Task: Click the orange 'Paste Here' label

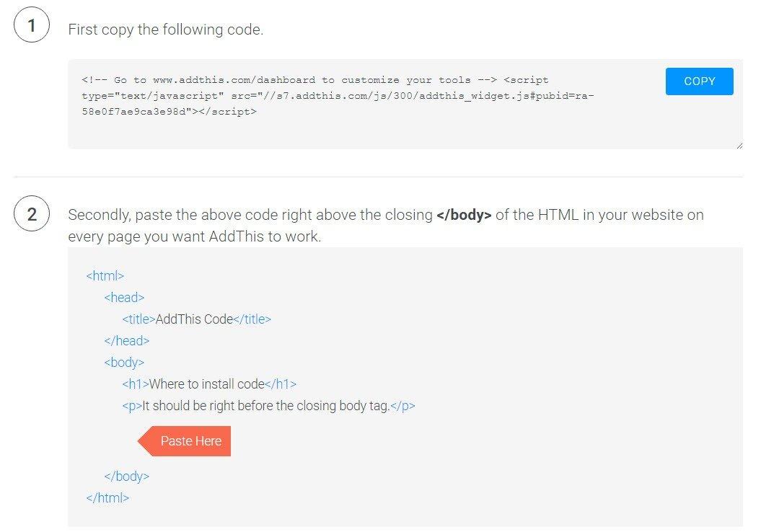Action: [185, 441]
